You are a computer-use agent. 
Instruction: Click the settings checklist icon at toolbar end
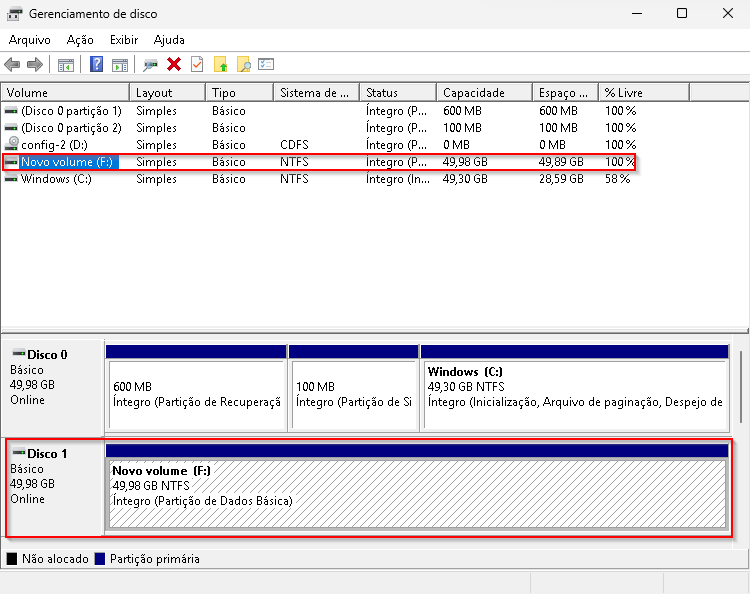[266, 65]
